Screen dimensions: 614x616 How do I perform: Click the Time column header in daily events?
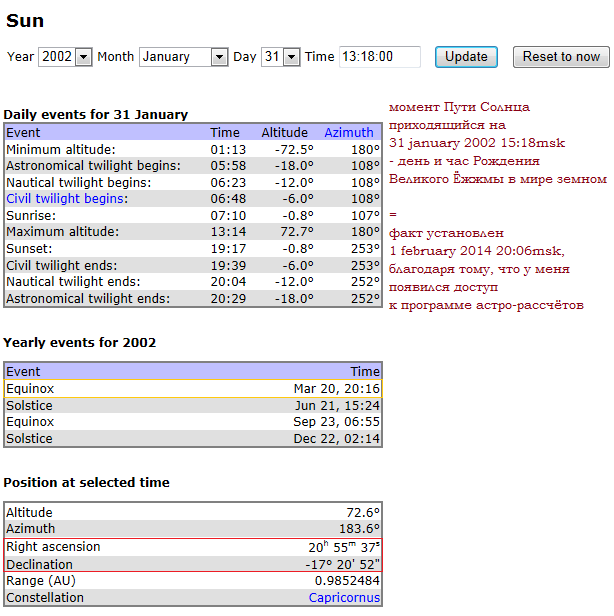225,133
